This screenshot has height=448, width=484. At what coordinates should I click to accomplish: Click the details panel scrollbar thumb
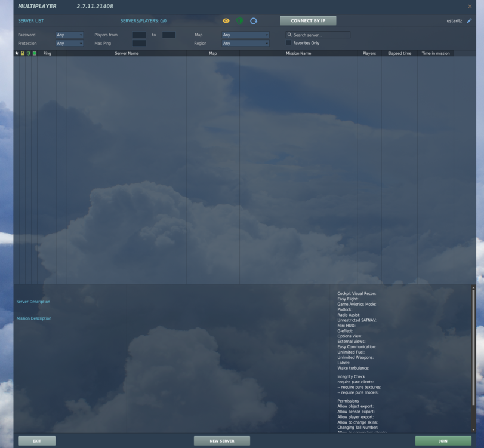[473, 348]
